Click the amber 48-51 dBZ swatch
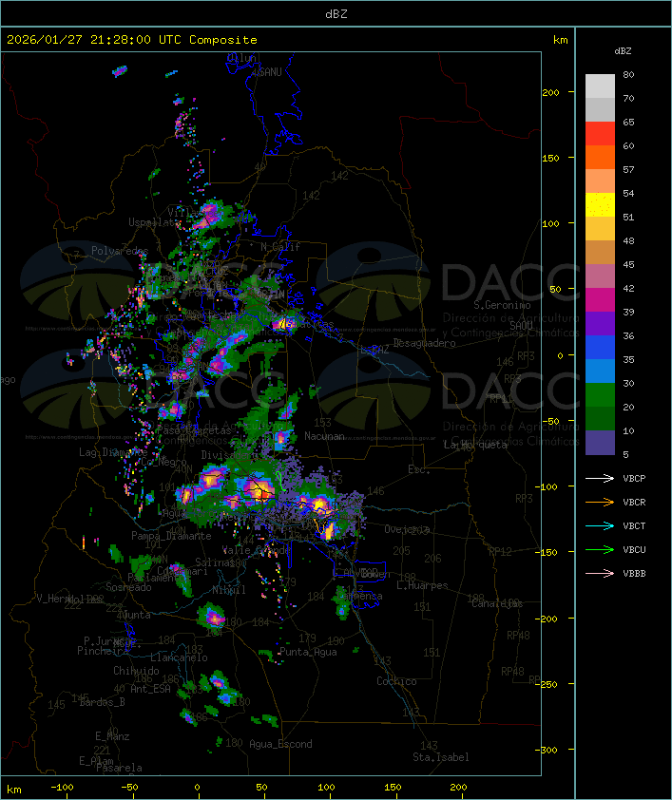The image size is (672, 800). tap(600, 229)
